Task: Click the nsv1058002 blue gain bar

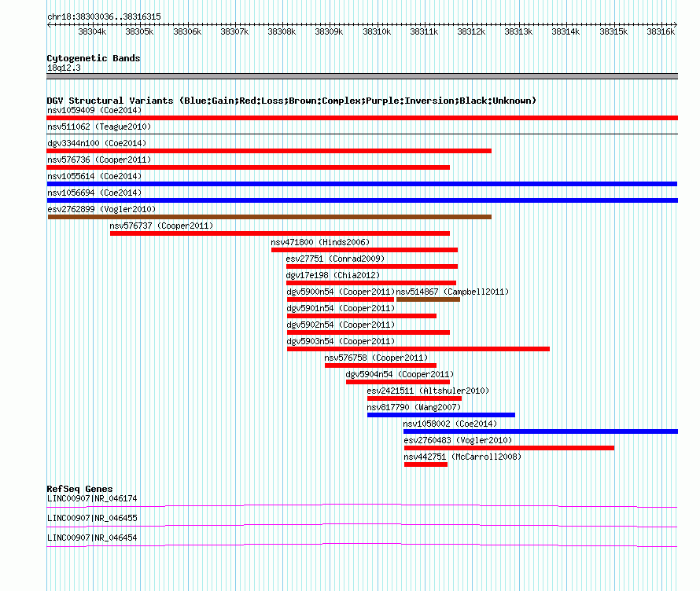Action: click(x=540, y=431)
